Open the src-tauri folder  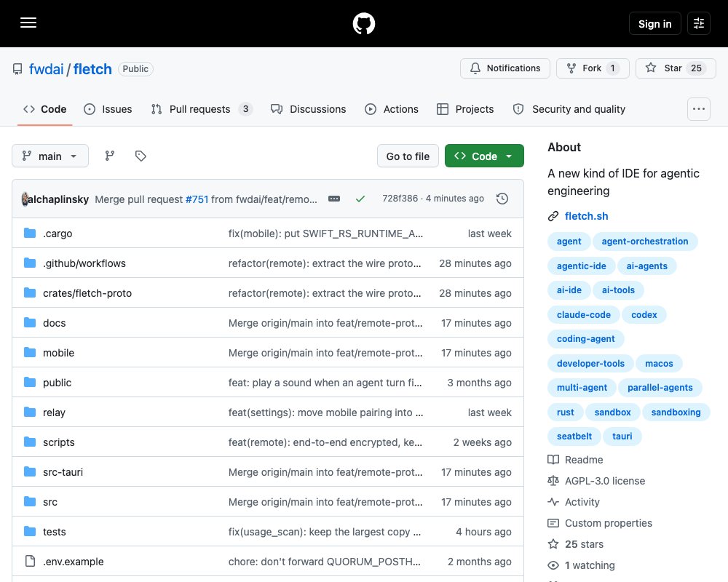(63, 472)
